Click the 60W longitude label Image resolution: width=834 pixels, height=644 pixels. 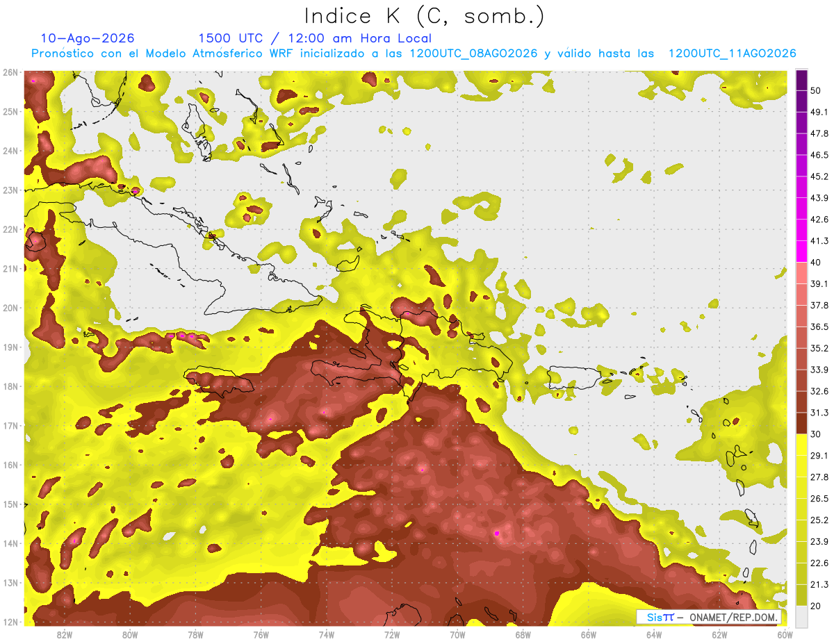click(x=785, y=635)
